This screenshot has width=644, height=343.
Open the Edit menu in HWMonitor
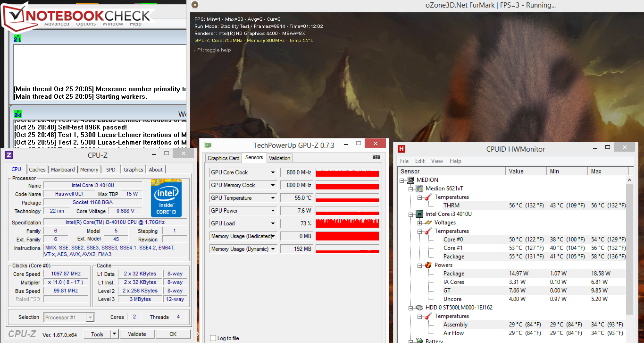point(420,161)
